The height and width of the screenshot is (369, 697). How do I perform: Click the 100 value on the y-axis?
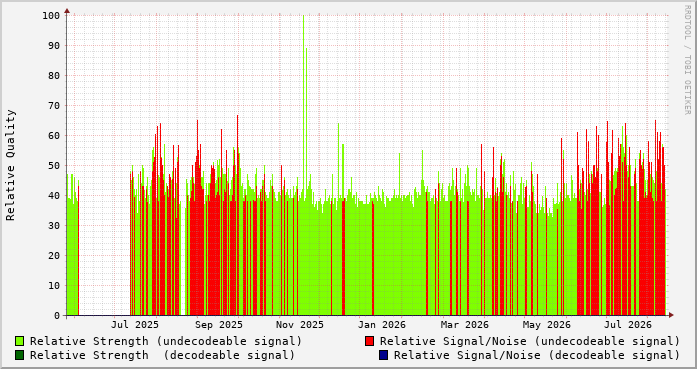[51, 16]
